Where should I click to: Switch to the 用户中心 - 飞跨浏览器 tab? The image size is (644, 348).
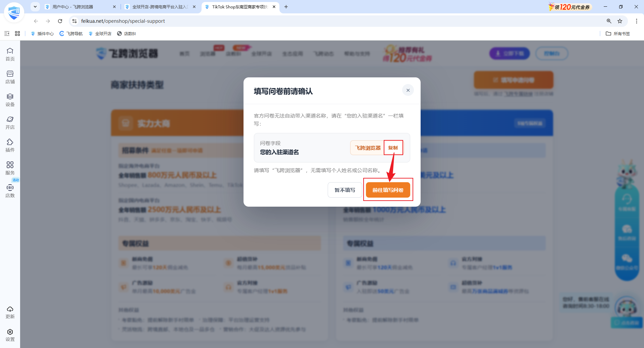point(80,7)
